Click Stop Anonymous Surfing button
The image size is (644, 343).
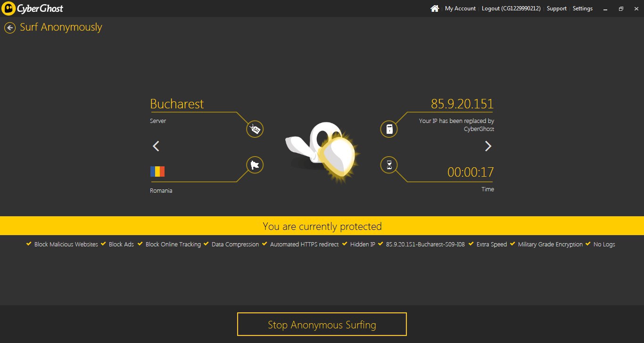[x=322, y=325]
